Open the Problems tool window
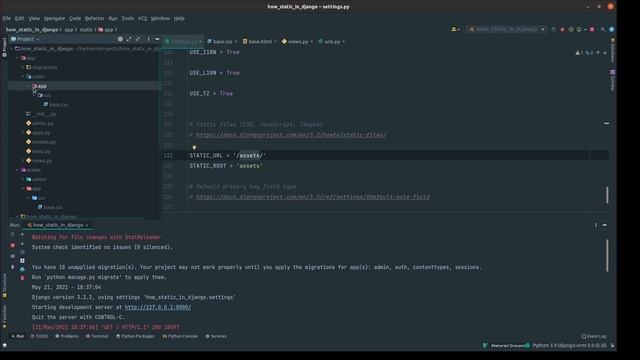This screenshot has width=640, height=360. (67, 336)
